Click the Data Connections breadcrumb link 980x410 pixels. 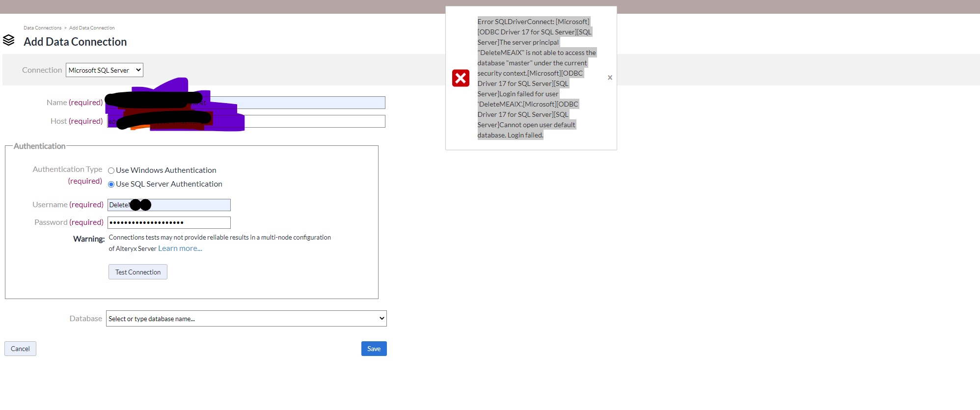coord(43,28)
